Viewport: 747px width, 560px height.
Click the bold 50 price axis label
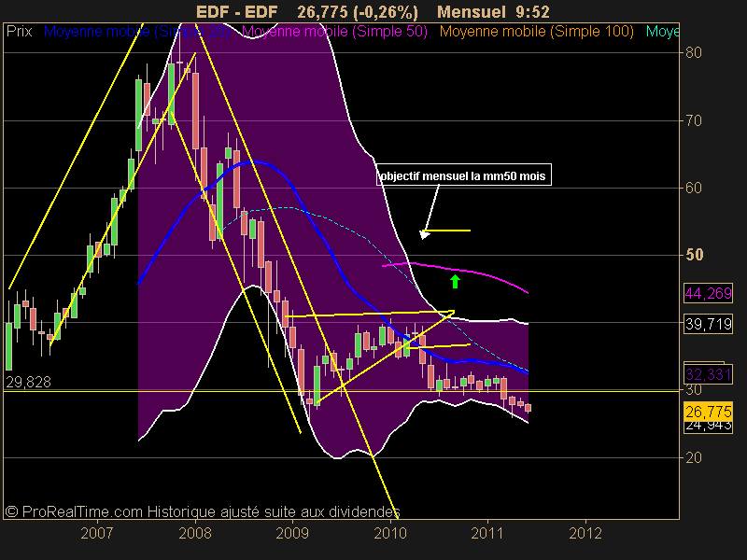pyautogui.click(x=694, y=255)
